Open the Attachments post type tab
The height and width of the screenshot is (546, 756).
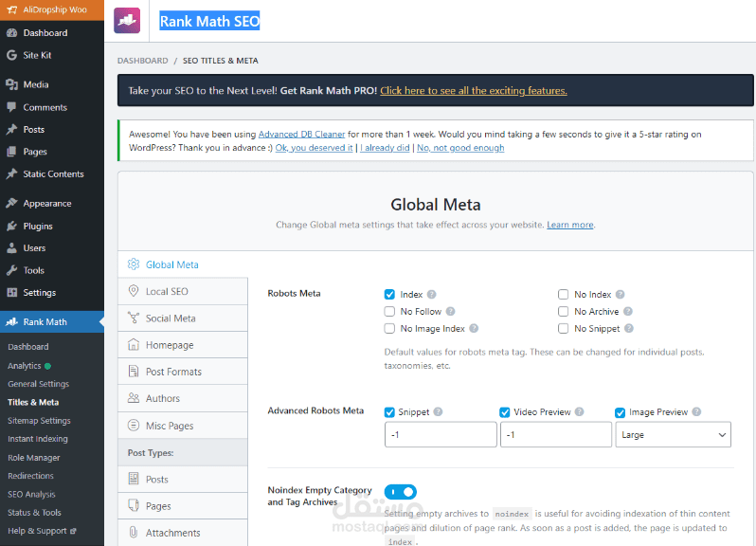(x=183, y=533)
